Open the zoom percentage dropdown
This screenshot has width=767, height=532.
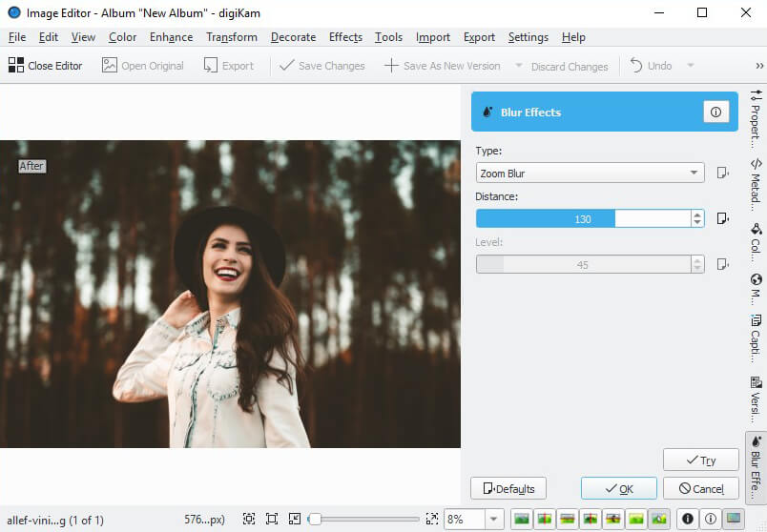click(x=493, y=519)
